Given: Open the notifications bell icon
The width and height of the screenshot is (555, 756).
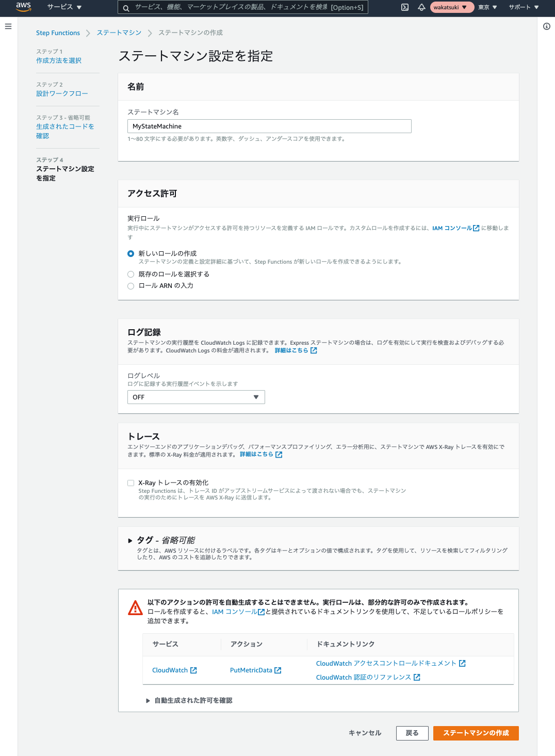Looking at the screenshot, I should click(421, 7).
